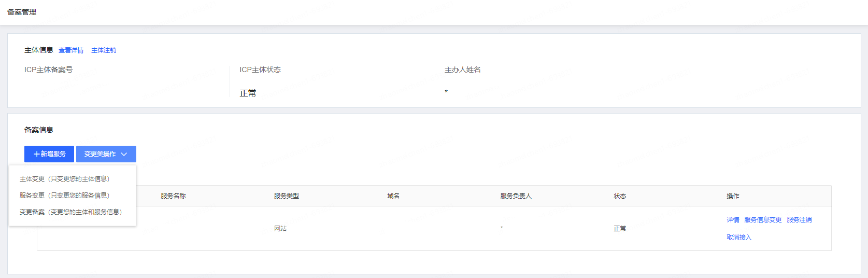The height and width of the screenshot is (278, 868).
Task: Pick 变更备案 (变更您的主体和服务信息) option
Action: point(71,212)
